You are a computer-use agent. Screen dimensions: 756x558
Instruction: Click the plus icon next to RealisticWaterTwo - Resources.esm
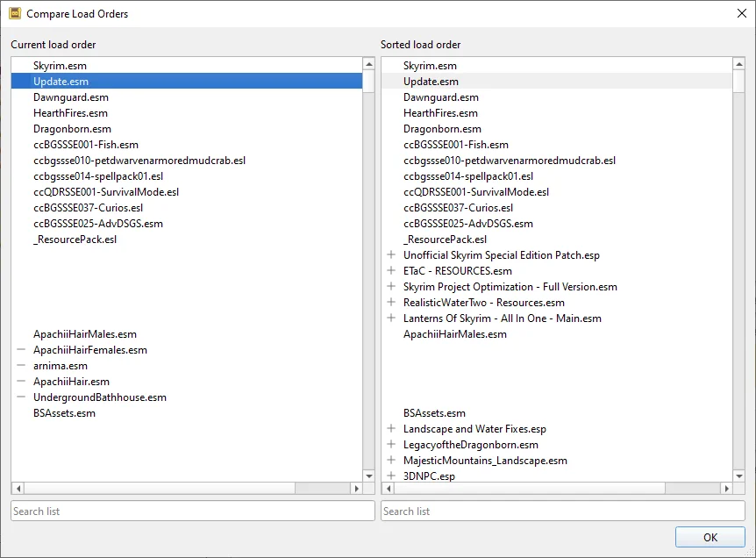(x=391, y=303)
